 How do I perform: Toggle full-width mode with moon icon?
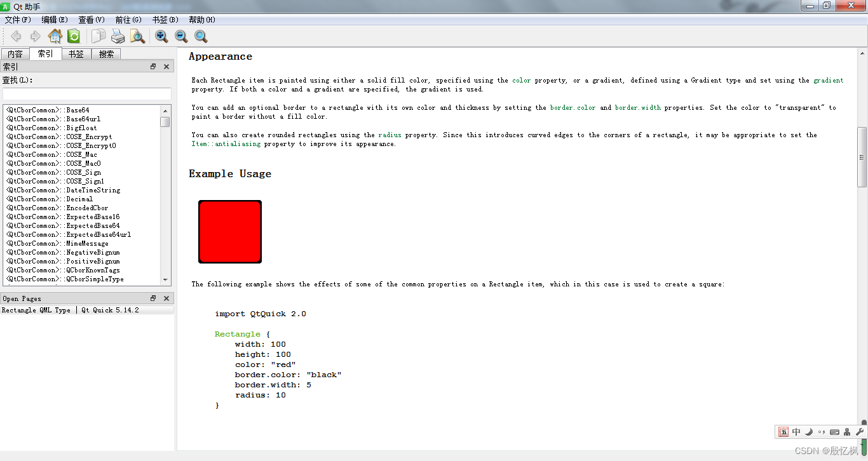(x=808, y=431)
